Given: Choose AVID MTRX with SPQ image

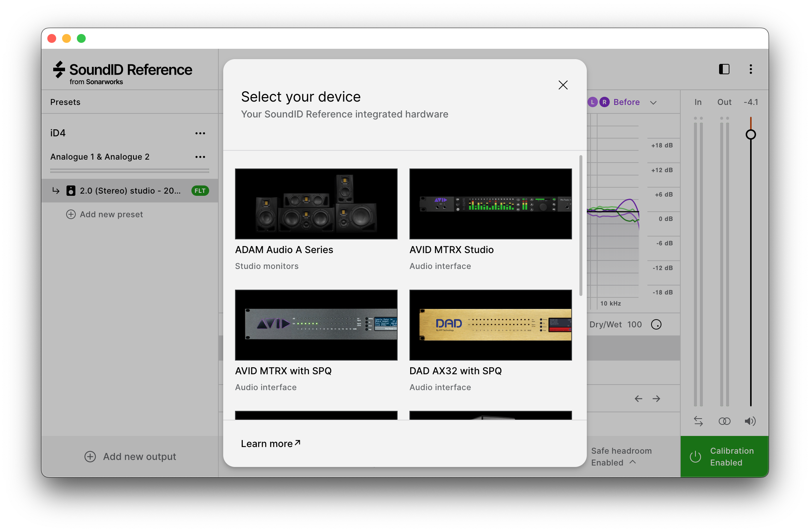Looking at the screenshot, I should tap(316, 325).
